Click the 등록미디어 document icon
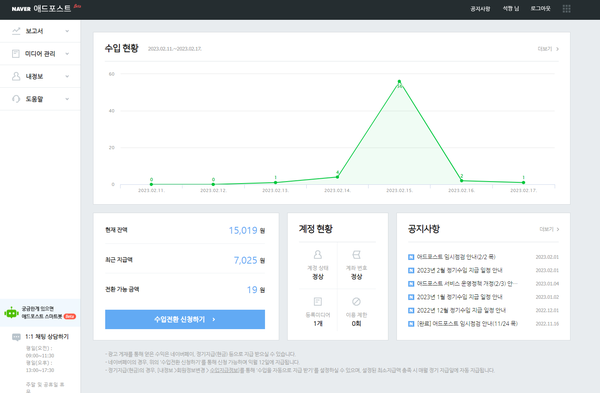The image size is (600, 393). (x=318, y=302)
